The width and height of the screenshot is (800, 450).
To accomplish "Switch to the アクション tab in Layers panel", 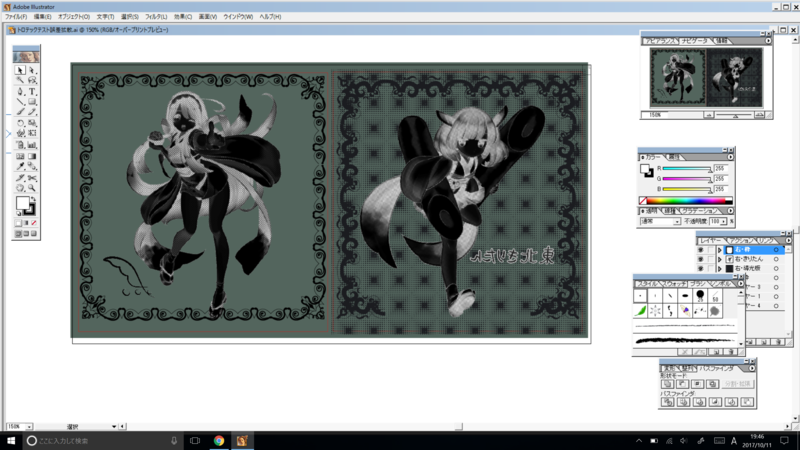I will [740, 240].
